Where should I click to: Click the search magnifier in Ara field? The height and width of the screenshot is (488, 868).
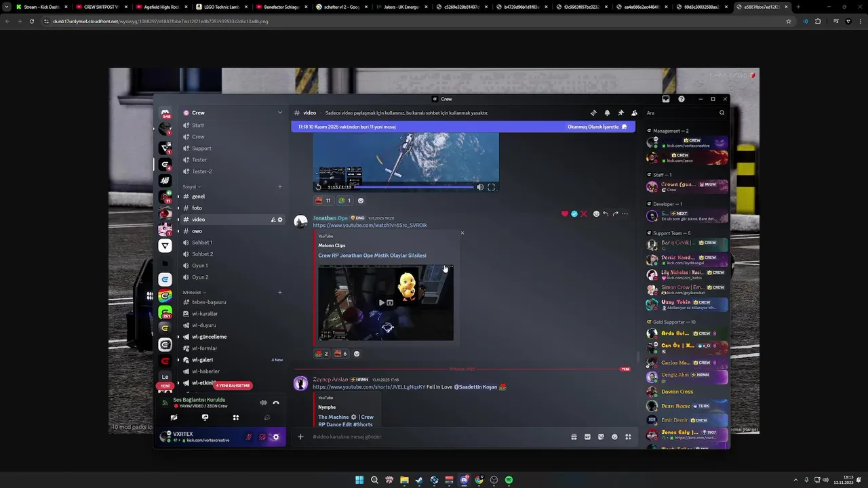pyautogui.click(x=722, y=113)
